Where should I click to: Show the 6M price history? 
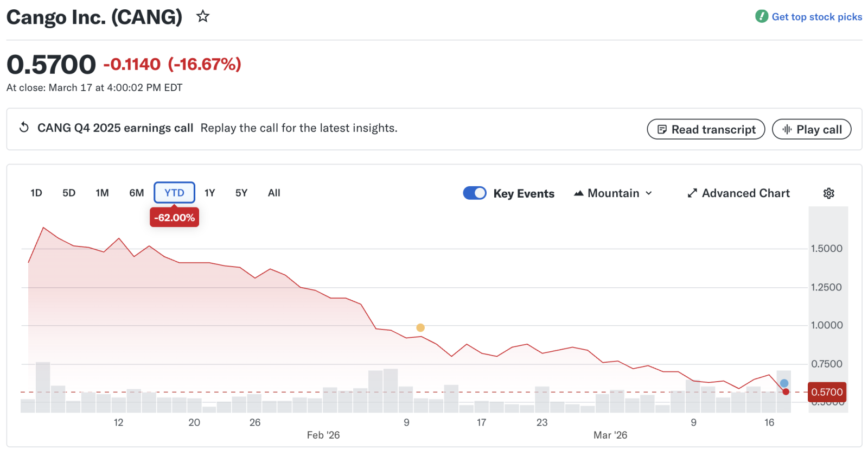point(137,193)
